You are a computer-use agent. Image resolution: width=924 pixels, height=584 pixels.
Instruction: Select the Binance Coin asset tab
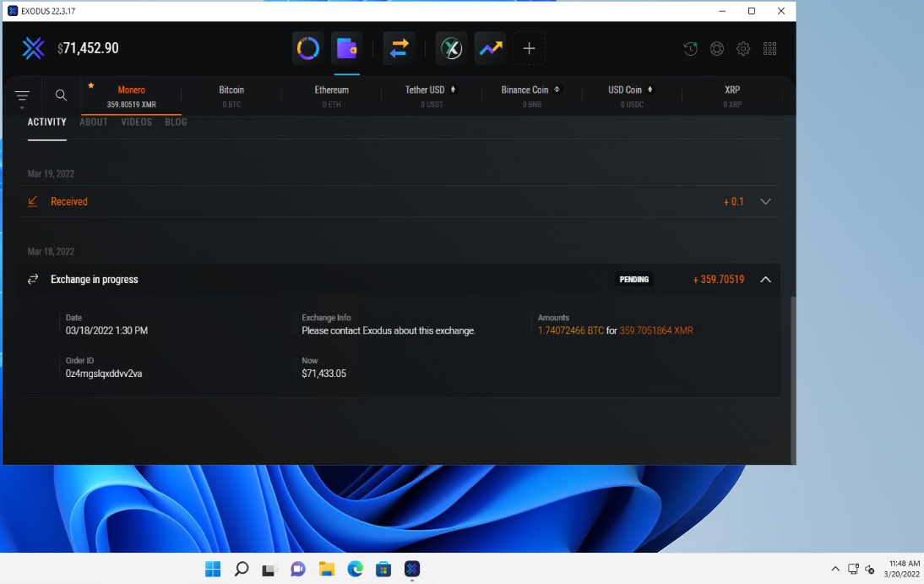[x=531, y=96]
